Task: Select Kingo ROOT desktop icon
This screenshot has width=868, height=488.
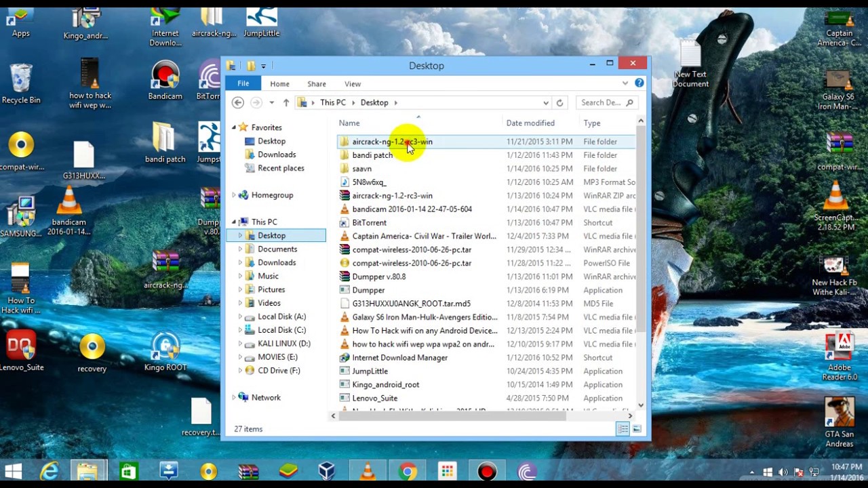Action: click(x=165, y=352)
